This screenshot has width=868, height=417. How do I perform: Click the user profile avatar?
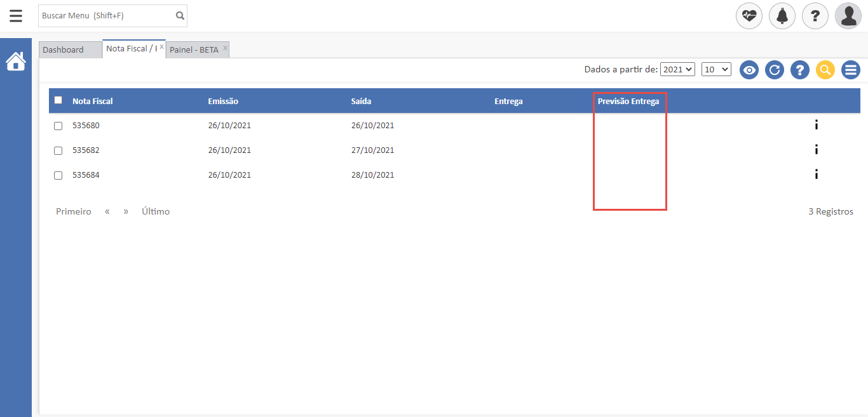pos(848,16)
